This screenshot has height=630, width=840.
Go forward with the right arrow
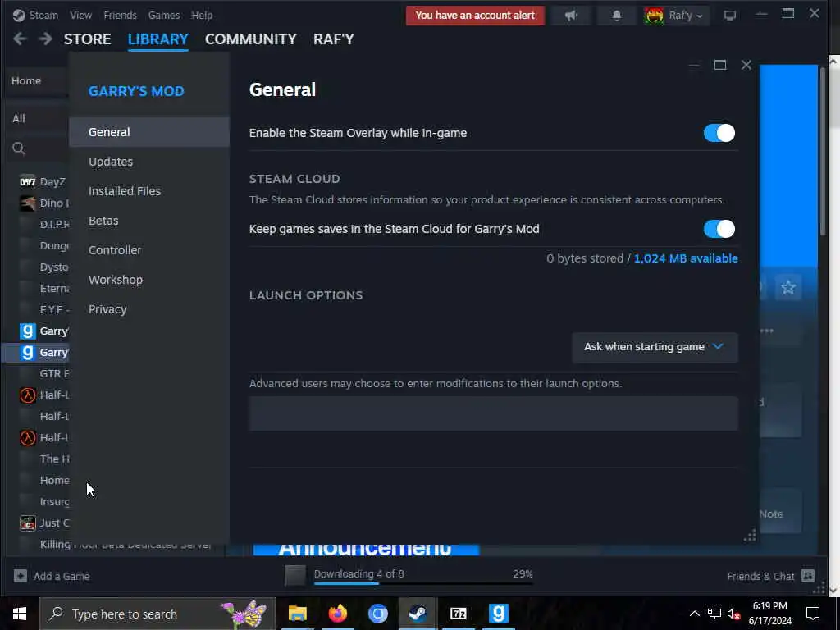46,39
